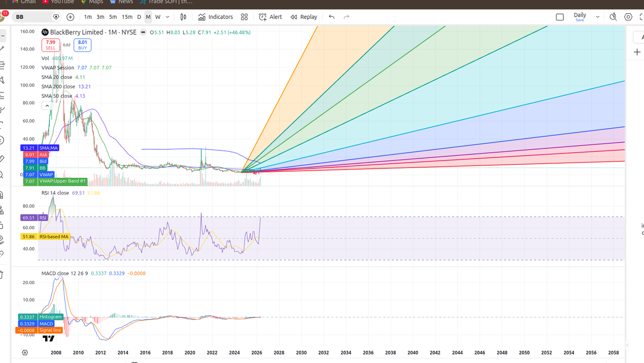Open the compare or add symbol plus icon
644x363 pixels.
pyautogui.click(x=70, y=17)
